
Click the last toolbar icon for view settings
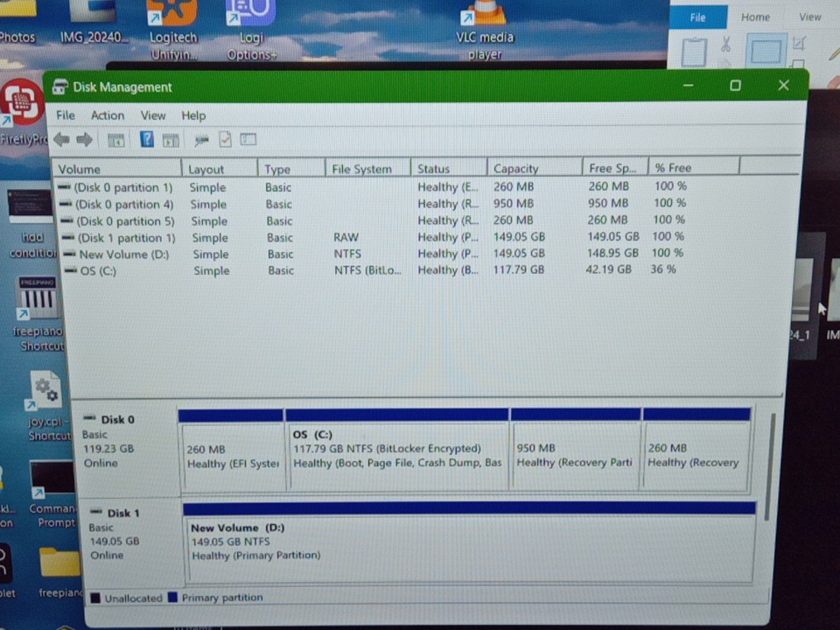coord(248,140)
